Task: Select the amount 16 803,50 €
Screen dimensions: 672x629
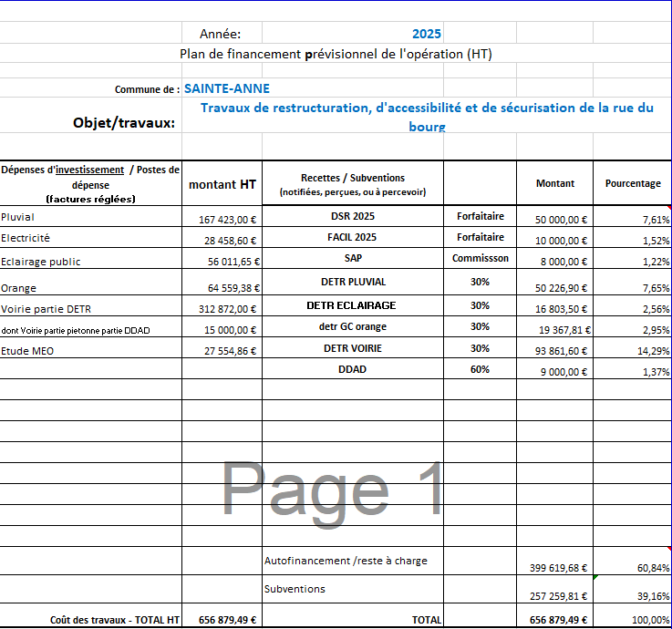Action: tap(561, 309)
